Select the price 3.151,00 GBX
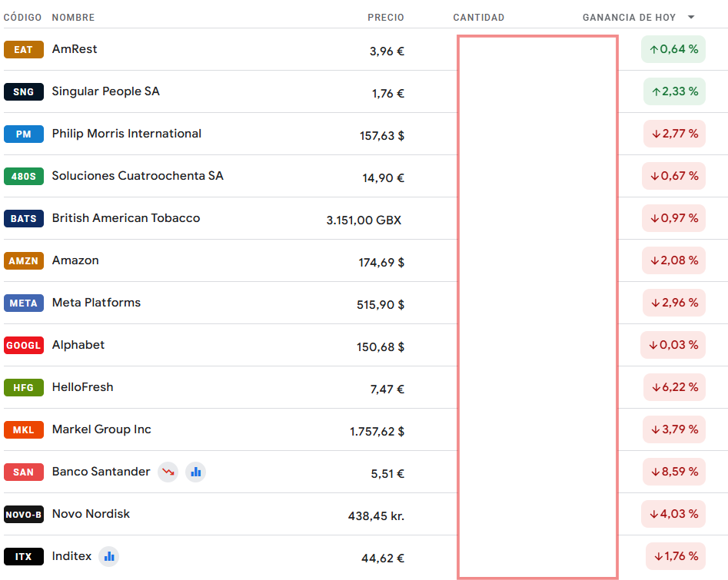 (x=364, y=220)
